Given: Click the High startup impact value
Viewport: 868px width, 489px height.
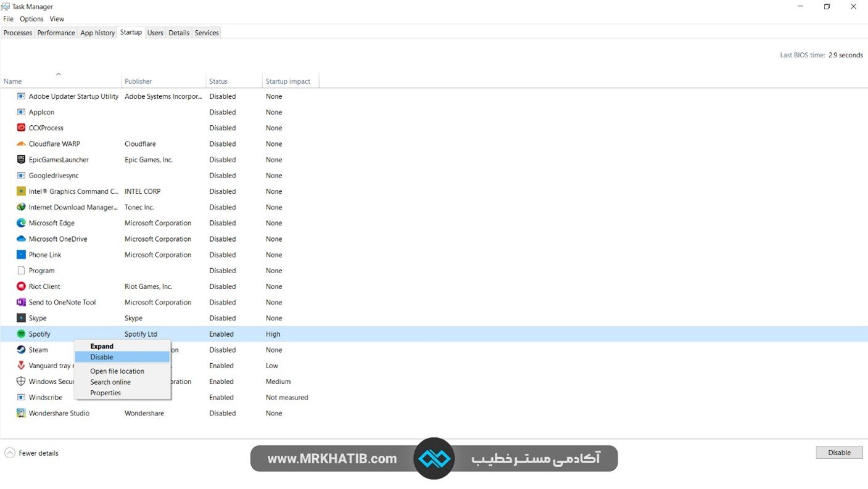Looking at the screenshot, I should pyautogui.click(x=273, y=334).
